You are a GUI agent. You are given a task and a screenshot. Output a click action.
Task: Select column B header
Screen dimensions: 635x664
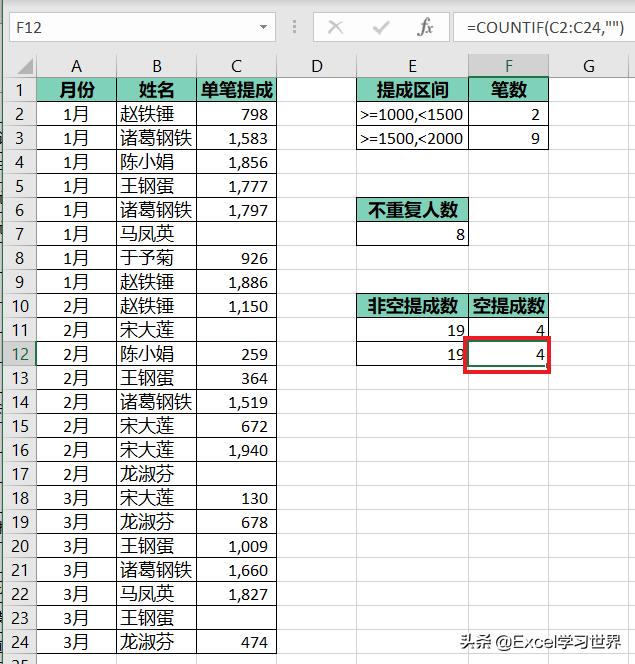(x=157, y=66)
